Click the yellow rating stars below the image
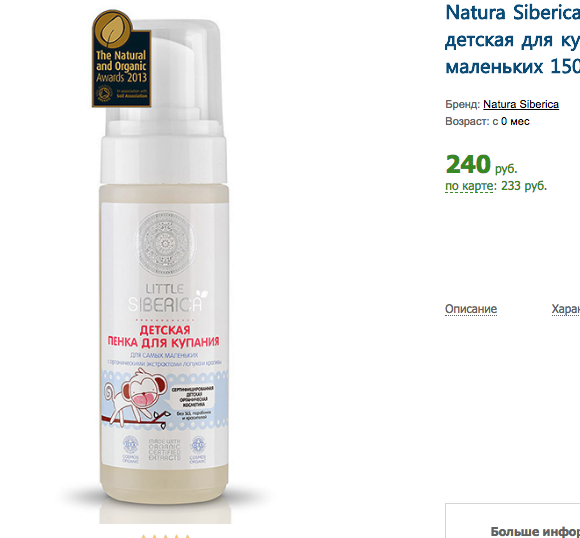Viewport: 580px width, 538px height. [x=165, y=536]
